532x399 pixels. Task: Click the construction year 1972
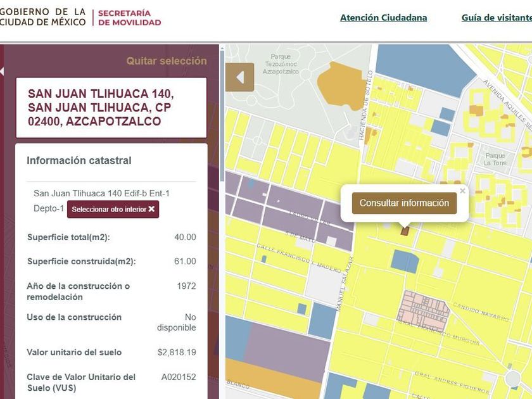pos(186,286)
